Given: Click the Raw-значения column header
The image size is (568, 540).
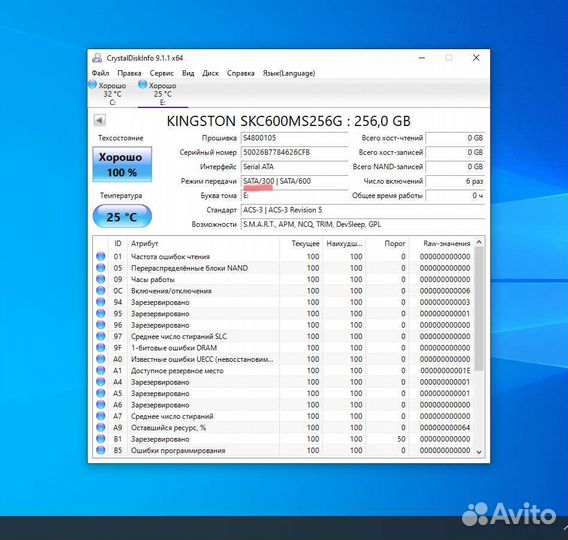Looking at the screenshot, I should coord(442,243).
